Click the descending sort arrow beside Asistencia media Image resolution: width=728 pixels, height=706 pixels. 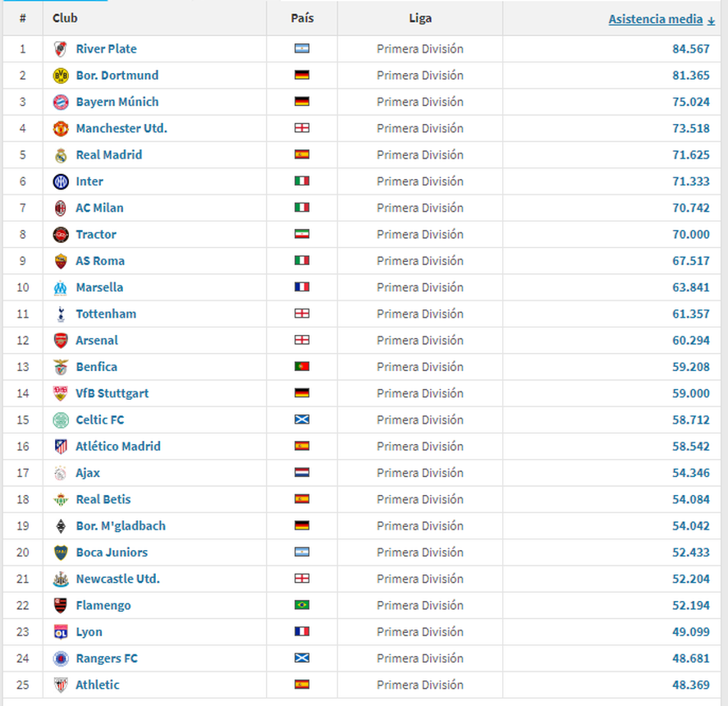coord(711,21)
